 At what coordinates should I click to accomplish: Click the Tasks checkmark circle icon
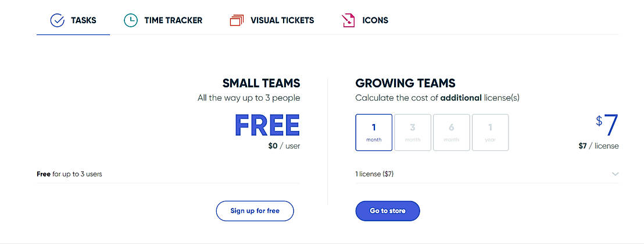[x=58, y=20]
